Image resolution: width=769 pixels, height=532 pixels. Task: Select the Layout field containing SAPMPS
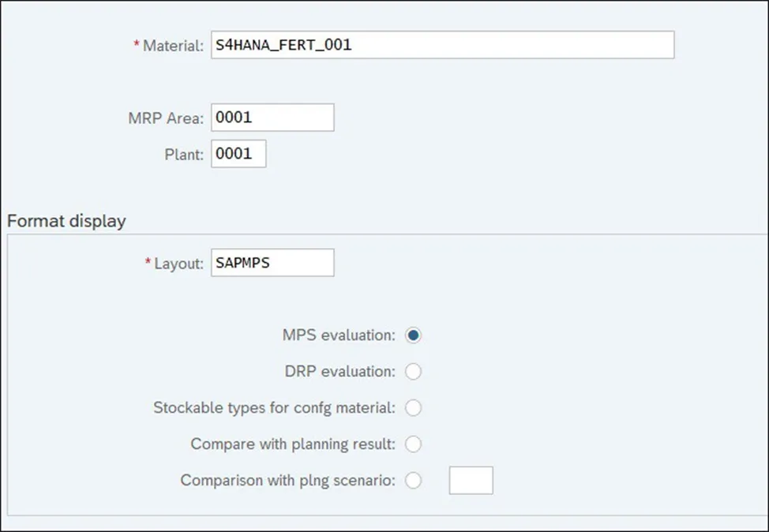(x=272, y=263)
